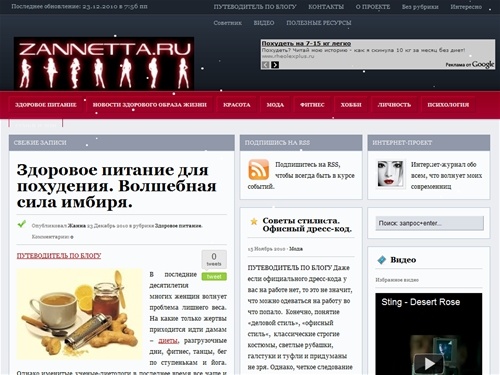
Task: Click the Видео widget heading
Action: pos(403,260)
